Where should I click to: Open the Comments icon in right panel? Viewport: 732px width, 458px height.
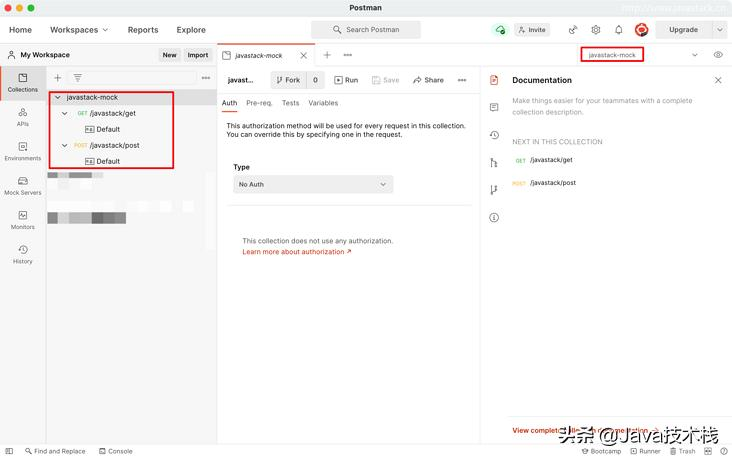494,107
